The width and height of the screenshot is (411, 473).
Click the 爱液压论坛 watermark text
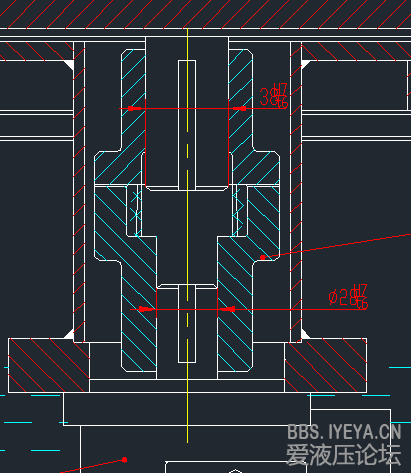click(x=343, y=454)
